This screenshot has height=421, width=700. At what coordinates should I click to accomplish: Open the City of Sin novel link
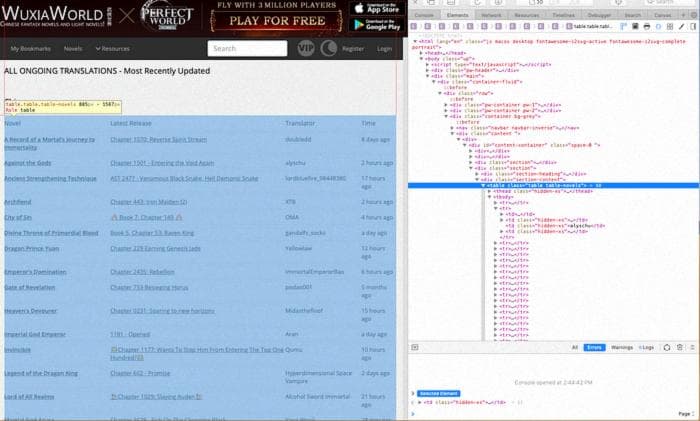tap(18, 217)
